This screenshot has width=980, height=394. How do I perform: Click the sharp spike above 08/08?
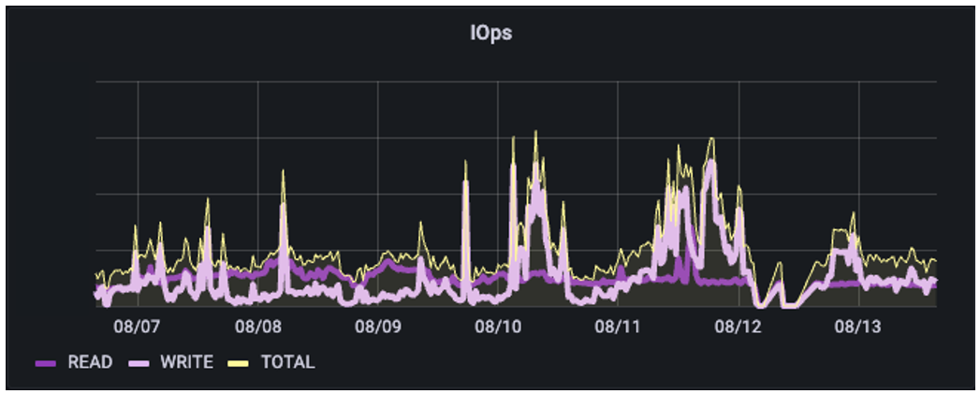tap(284, 174)
